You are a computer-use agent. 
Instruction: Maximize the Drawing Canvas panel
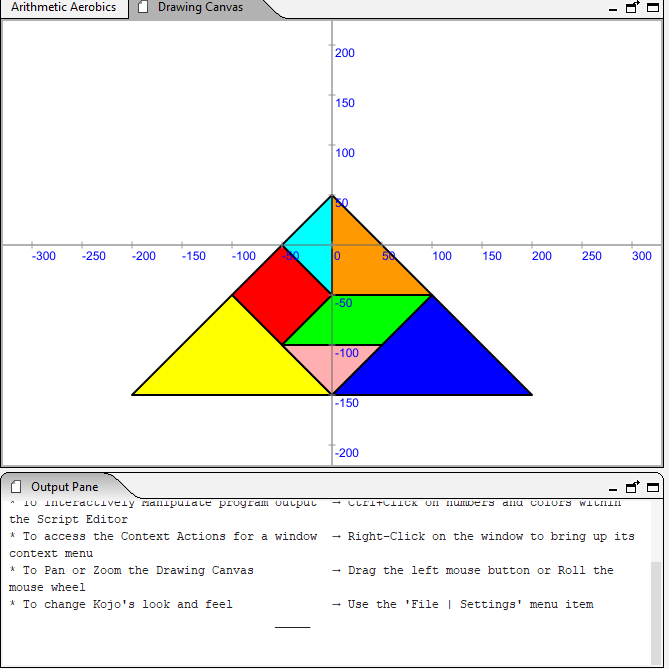[653, 7]
